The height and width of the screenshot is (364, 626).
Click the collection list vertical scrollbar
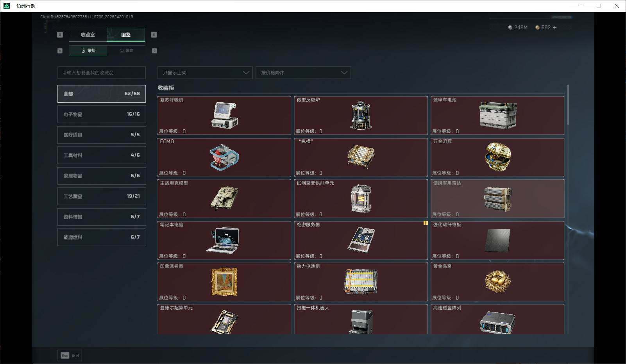pos(567,105)
